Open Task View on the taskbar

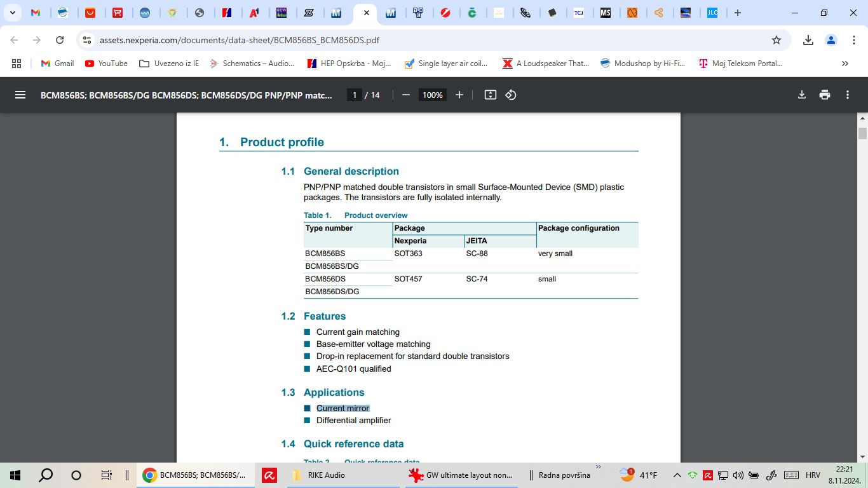coord(107,475)
